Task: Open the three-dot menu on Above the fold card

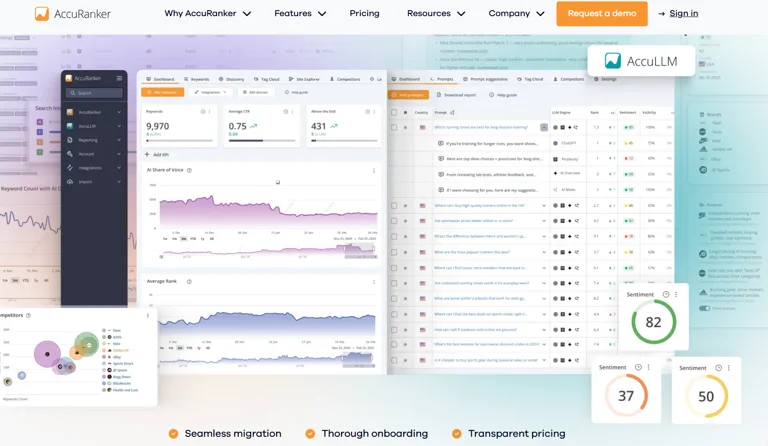Action: [x=374, y=112]
